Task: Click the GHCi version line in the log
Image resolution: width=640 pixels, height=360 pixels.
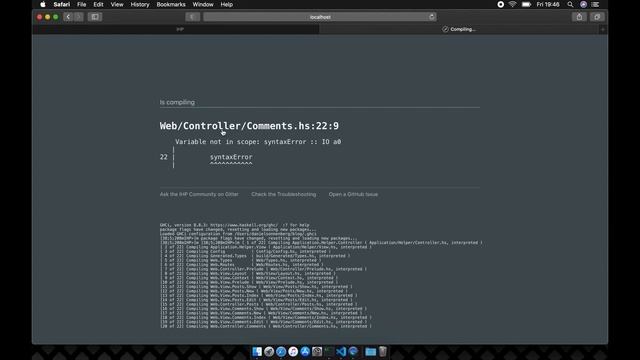Action: click(235, 225)
